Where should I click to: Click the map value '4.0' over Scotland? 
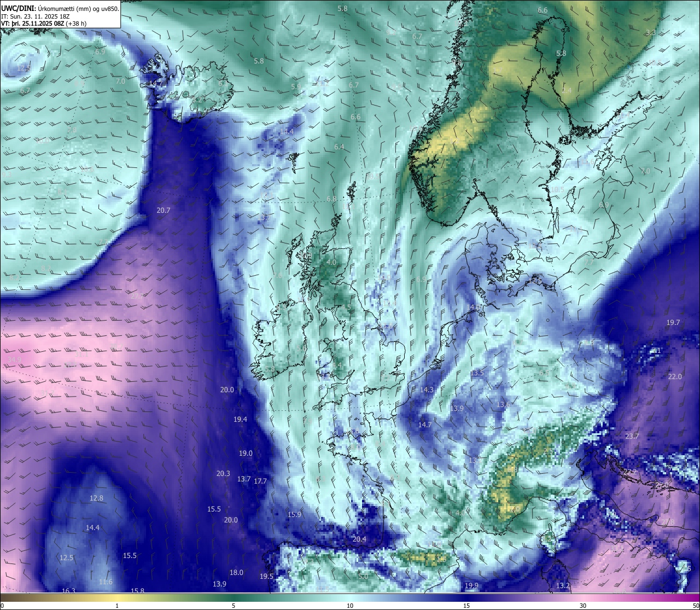[x=331, y=262]
